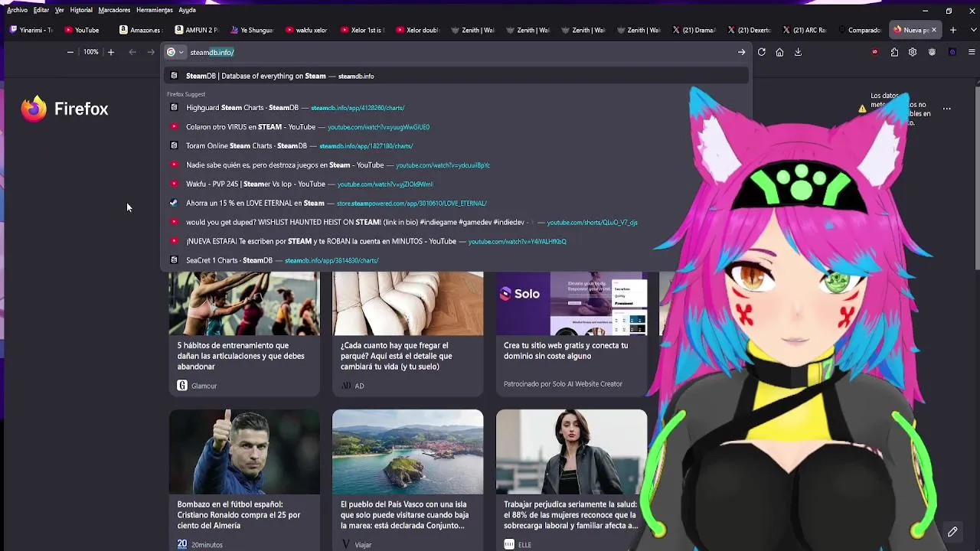Switch to the (21) Dexerto X tab
The image size is (980, 551).
click(x=749, y=30)
